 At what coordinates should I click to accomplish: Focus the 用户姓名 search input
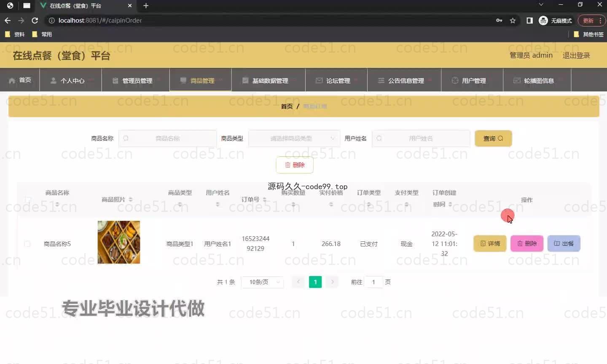tap(421, 138)
